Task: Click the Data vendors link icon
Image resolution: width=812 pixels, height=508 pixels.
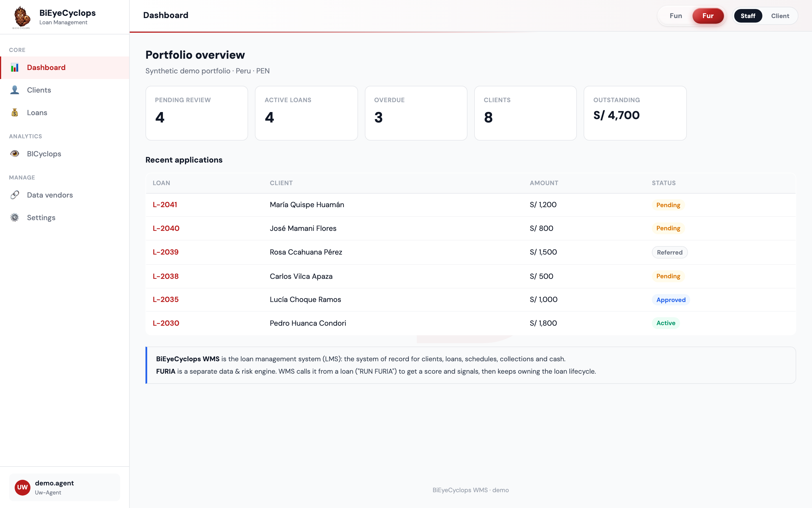Action: click(14, 195)
